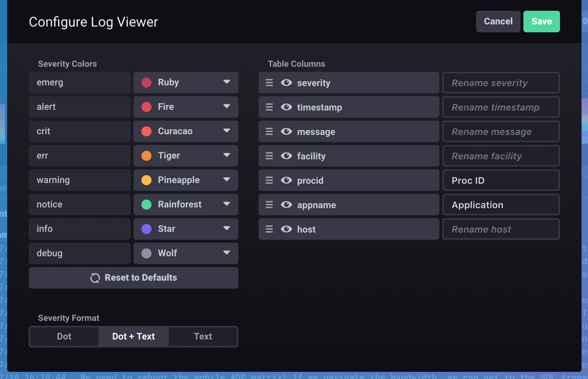Open the emerg color dropdown showing Ruby
588x379 pixels.
click(x=227, y=82)
